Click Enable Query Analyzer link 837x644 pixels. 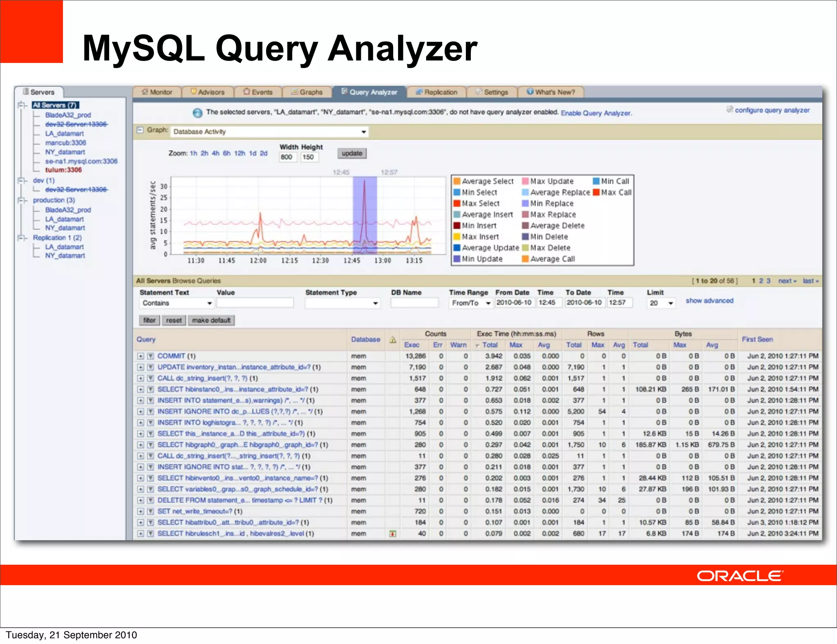pos(596,113)
